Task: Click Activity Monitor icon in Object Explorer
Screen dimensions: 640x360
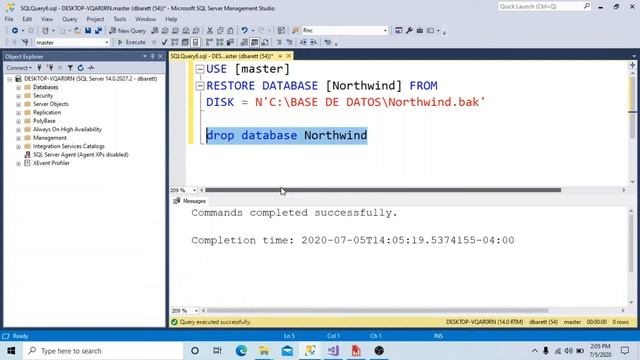Action: [x=91, y=68]
